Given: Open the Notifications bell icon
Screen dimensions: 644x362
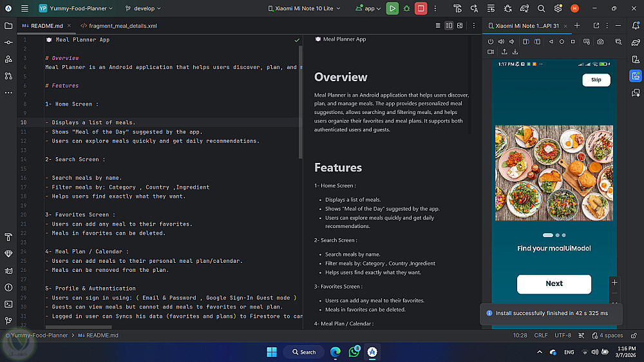Looking at the screenshot, I should click(636, 26).
